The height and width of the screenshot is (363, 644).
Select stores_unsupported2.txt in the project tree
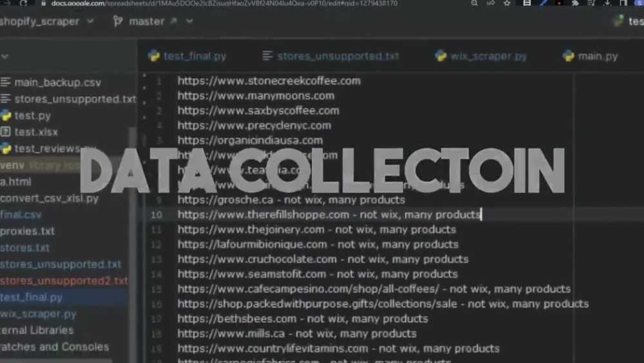pos(64,280)
